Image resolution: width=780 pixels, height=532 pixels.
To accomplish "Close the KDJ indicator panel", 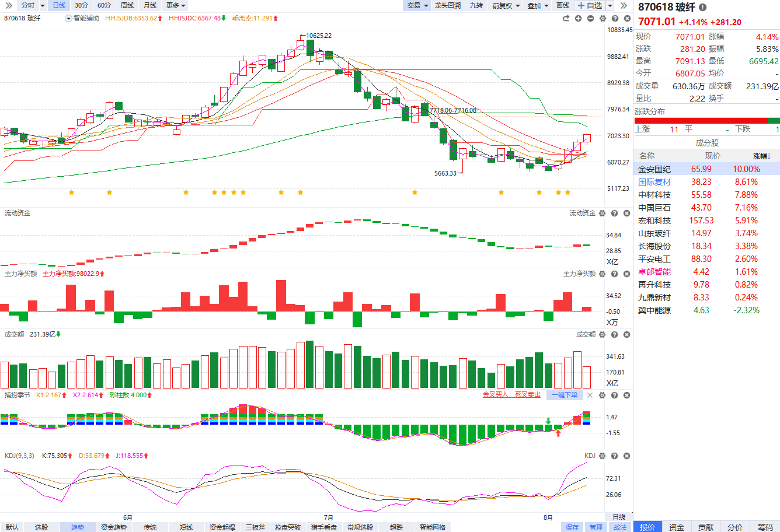I will coord(626,456).
